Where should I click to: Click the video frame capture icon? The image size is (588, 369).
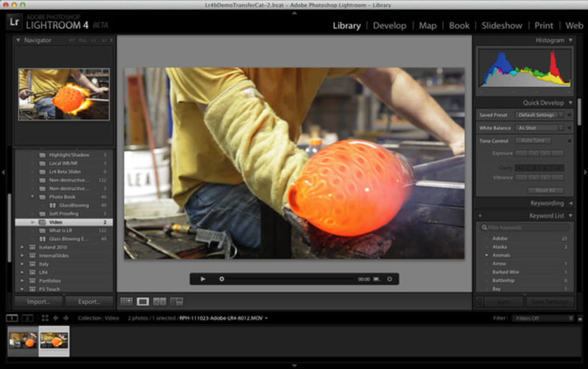[377, 279]
